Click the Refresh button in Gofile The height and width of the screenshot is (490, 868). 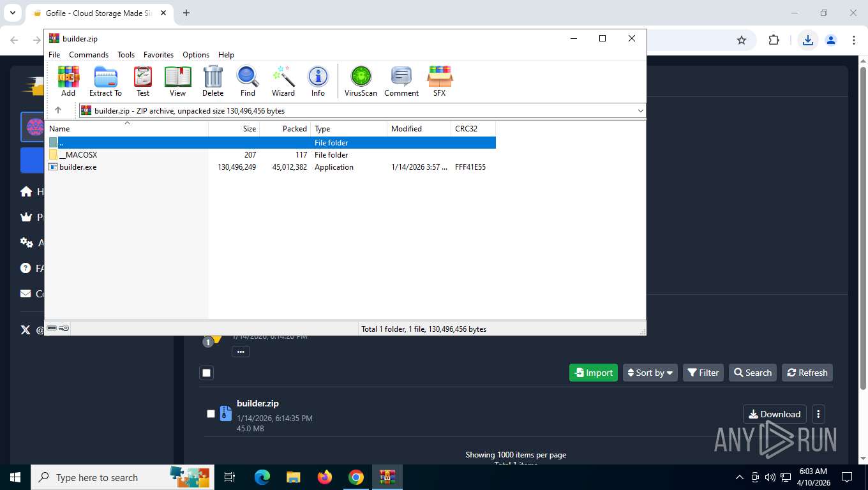[x=807, y=373]
